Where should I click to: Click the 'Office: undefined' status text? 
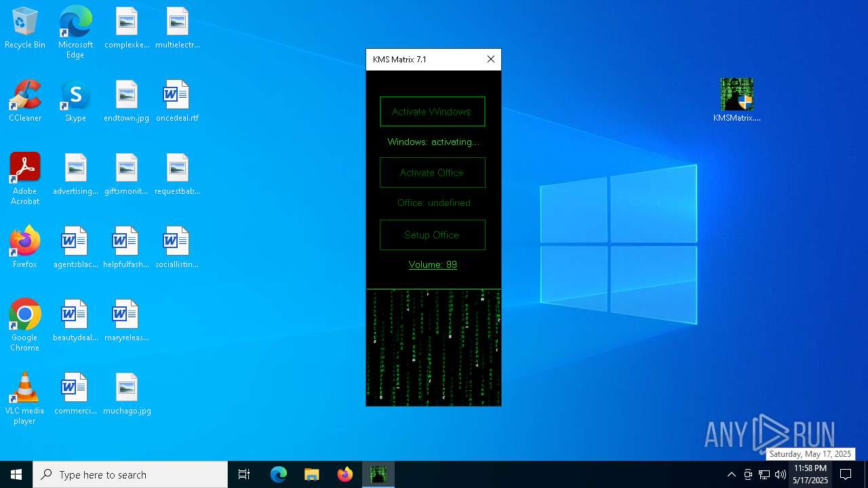(433, 203)
